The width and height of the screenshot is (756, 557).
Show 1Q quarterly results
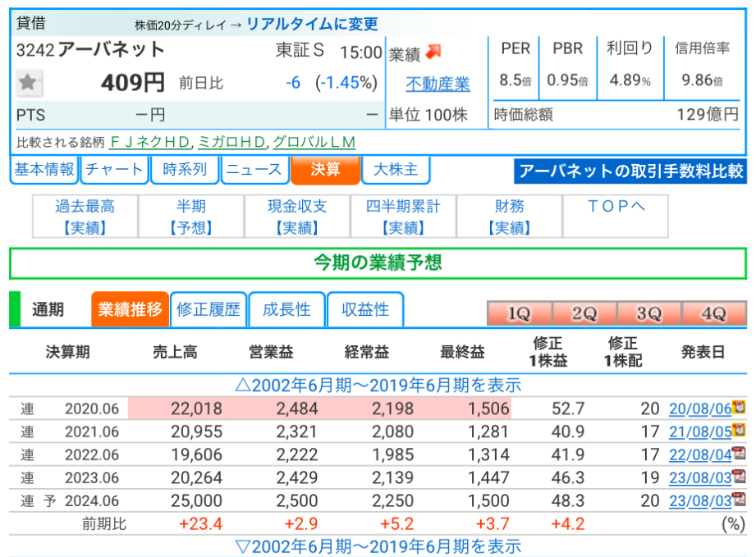coord(520,313)
